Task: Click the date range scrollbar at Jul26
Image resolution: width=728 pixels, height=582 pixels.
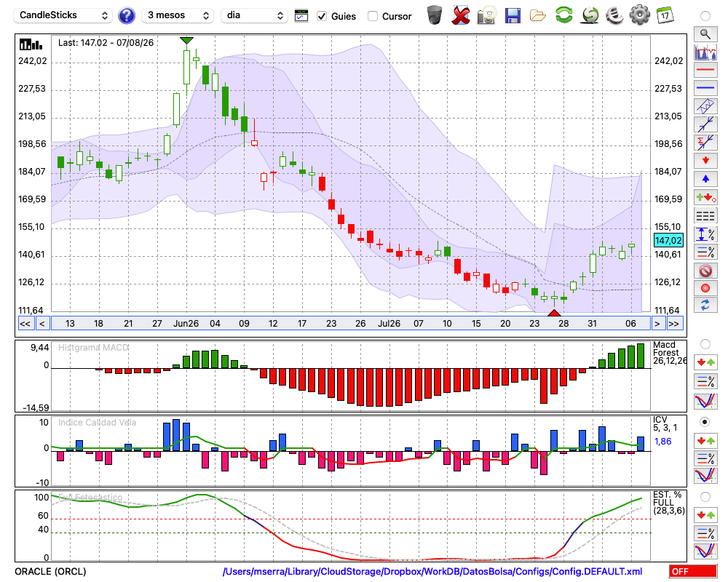Action: coord(389,324)
